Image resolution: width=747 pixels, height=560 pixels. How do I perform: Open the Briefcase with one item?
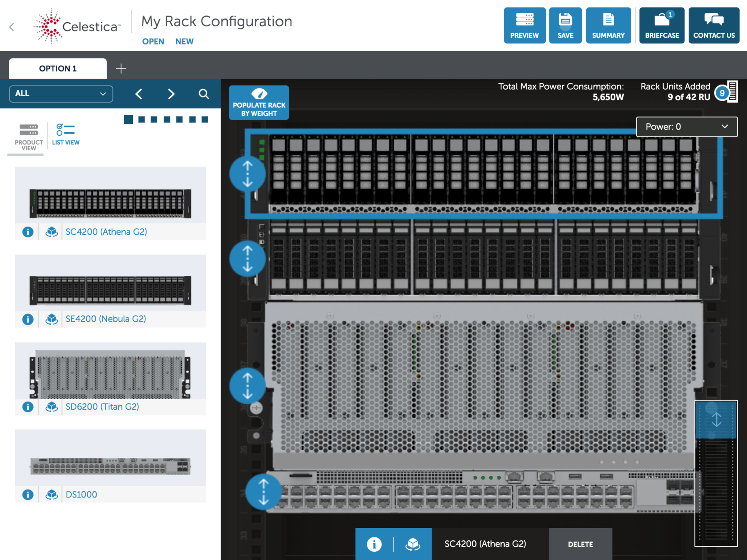[662, 26]
